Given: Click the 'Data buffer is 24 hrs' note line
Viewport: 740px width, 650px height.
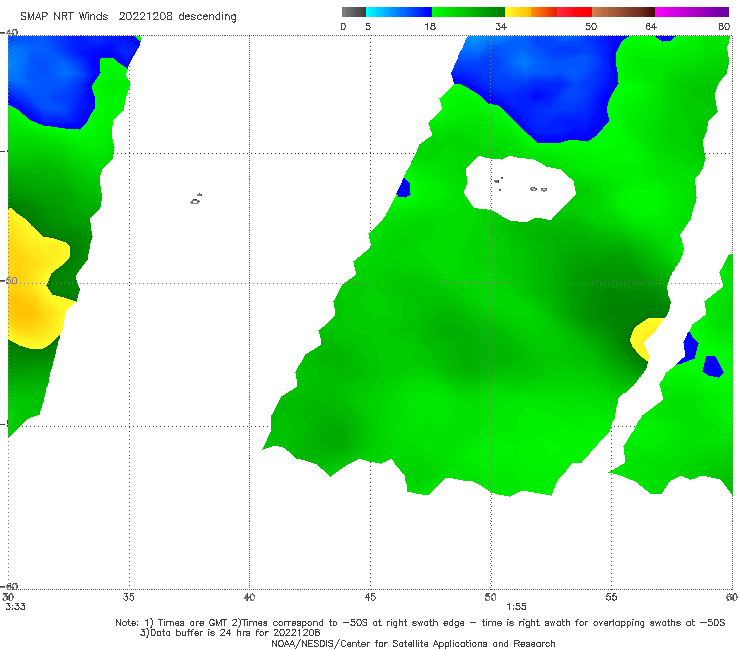Looking at the screenshot, I should point(230,633).
